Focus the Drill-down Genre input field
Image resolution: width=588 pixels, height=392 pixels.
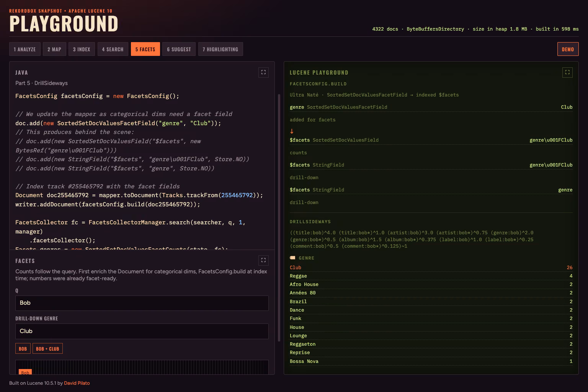(142, 331)
